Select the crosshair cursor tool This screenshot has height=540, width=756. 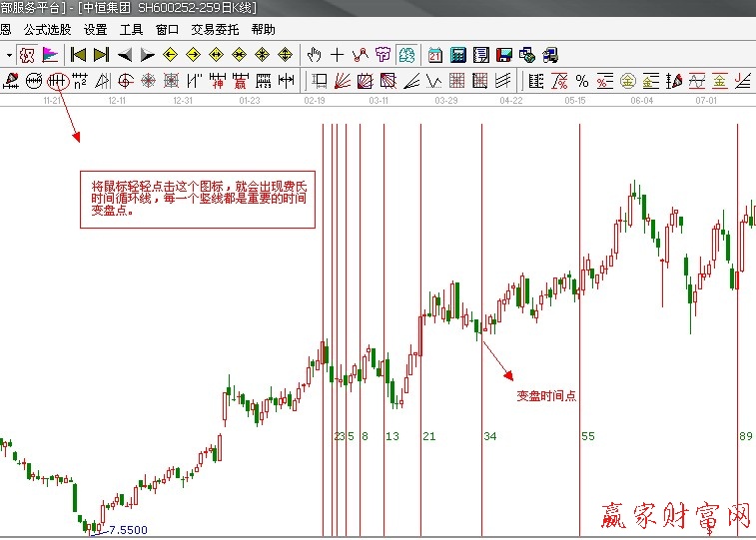point(338,55)
